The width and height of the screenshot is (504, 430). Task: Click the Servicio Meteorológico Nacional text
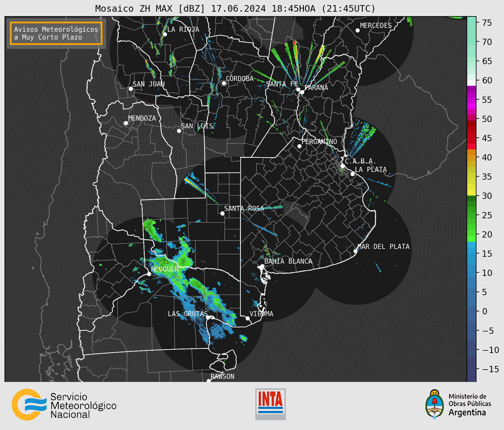[x=83, y=406]
